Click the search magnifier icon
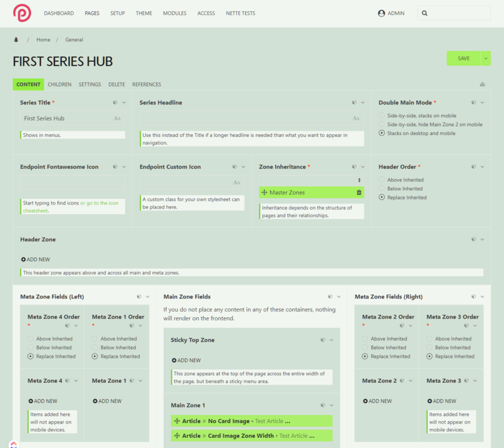504x448 pixels. tap(424, 13)
